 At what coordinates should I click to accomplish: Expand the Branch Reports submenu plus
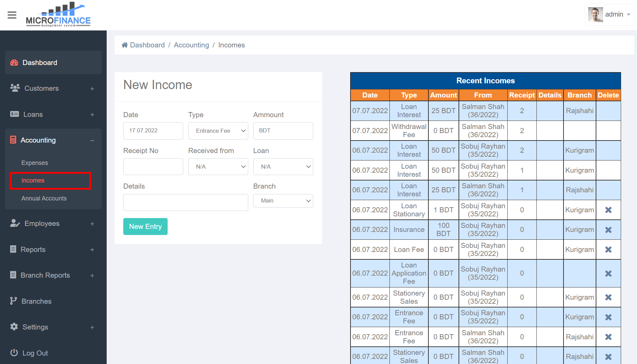[92, 276]
